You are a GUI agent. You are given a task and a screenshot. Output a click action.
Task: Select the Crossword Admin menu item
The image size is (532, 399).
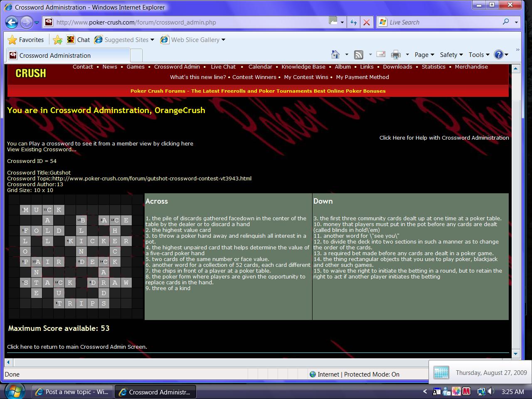tap(177, 66)
